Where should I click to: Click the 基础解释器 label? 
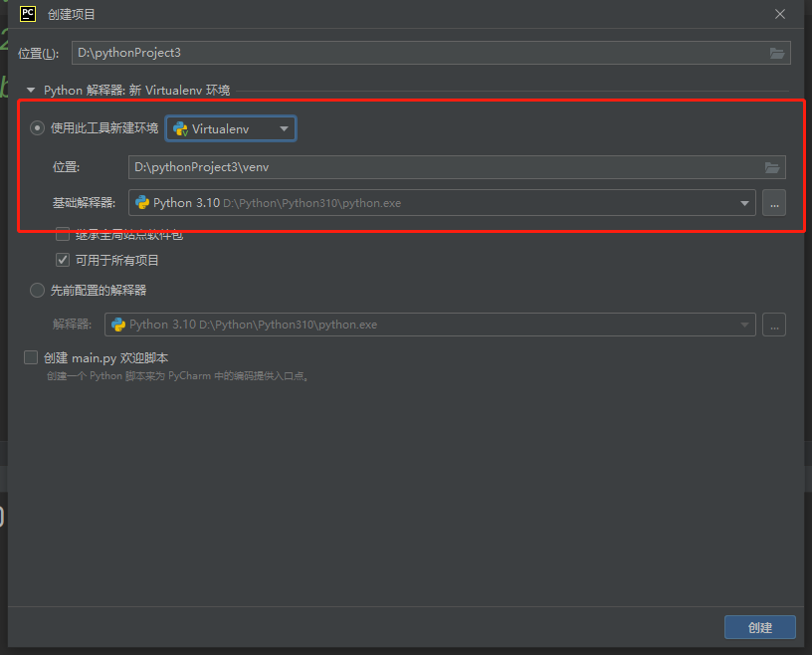84,203
